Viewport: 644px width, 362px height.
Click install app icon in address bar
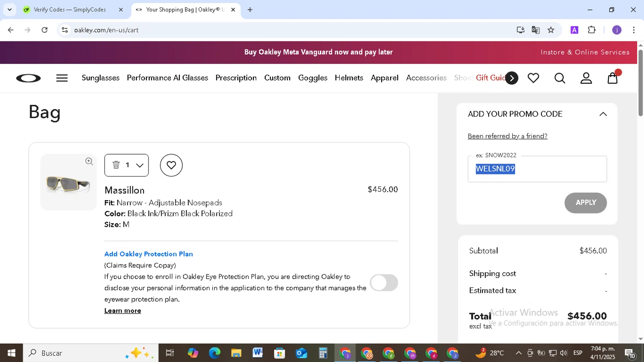pyautogui.click(x=520, y=30)
